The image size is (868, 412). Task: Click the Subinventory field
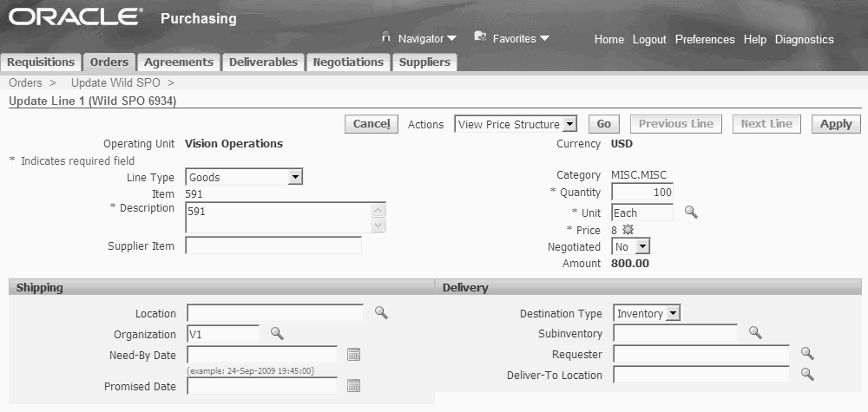pyautogui.click(x=675, y=333)
